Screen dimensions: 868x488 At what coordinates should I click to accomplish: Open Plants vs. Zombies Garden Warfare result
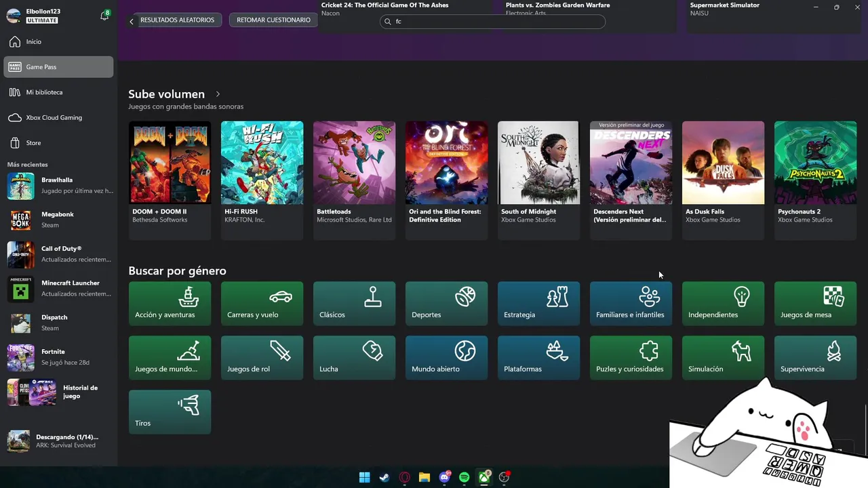[590, 16]
